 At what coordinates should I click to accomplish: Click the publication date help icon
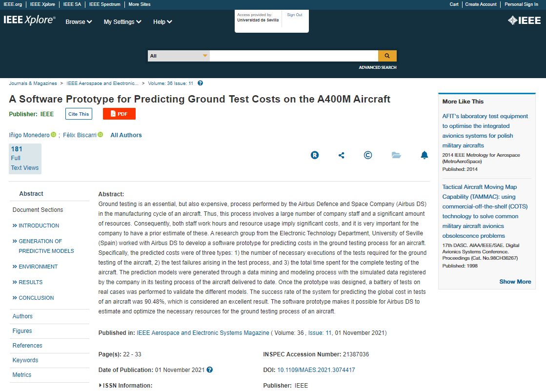point(210,370)
